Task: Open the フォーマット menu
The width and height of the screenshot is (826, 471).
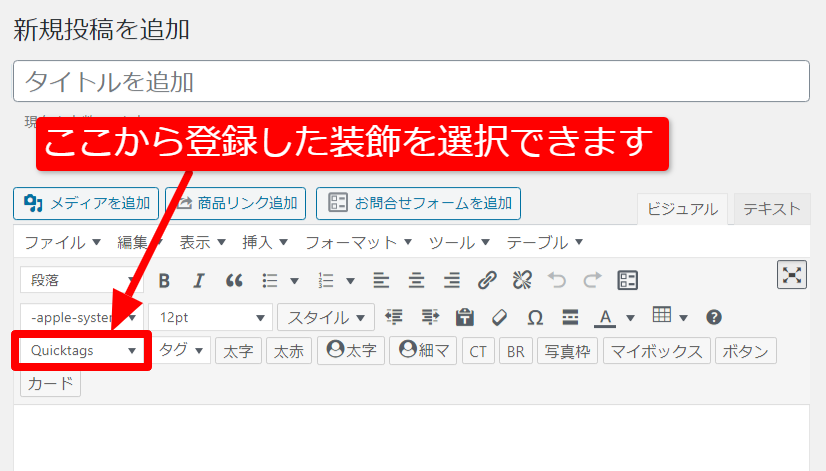Action: point(358,242)
